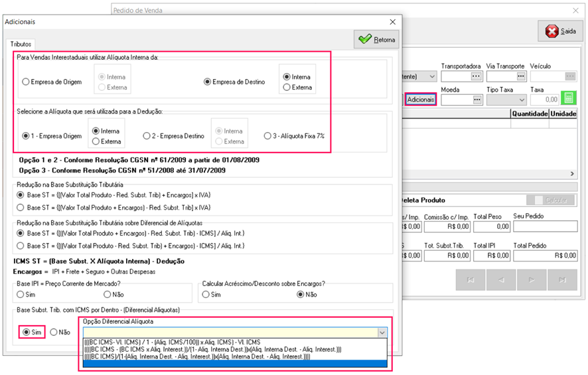The height and width of the screenshot is (375, 588).
Task: Open the Via Transporte lookup ellipsis button
Action: (520, 76)
